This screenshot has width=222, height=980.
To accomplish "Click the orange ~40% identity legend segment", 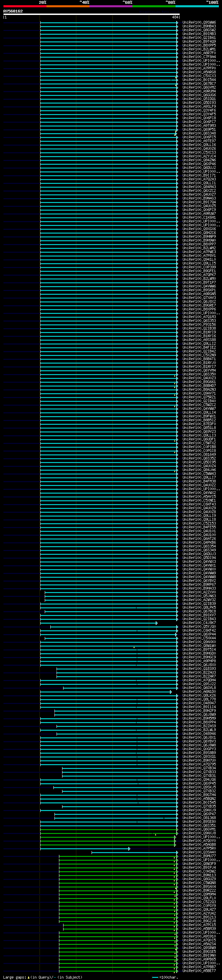I will coord(68,6).
